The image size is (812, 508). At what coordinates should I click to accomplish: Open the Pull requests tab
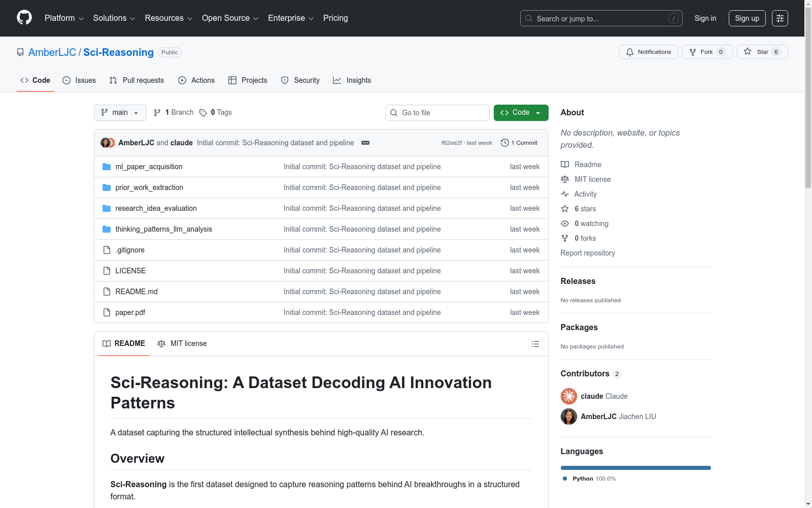(x=137, y=80)
